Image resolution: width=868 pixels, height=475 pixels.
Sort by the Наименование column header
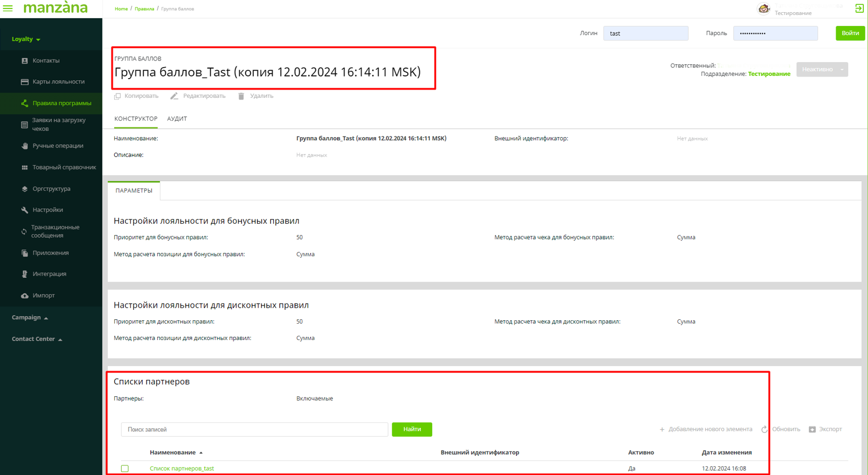pos(173,453)
